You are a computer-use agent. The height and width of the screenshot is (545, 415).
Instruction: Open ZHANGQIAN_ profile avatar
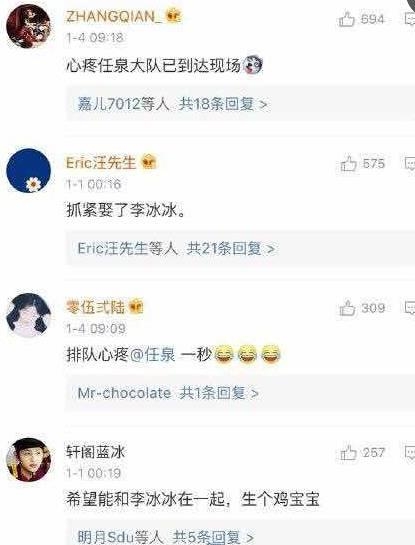point(28,26)
